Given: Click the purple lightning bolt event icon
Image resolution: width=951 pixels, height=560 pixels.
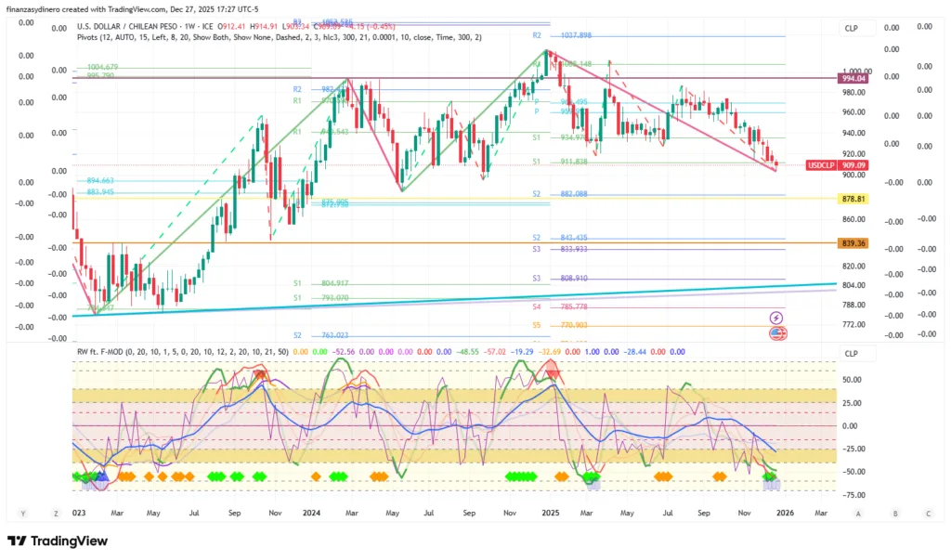Looking at the screenshot, I should pyautogui.click(x=776, y=318).
